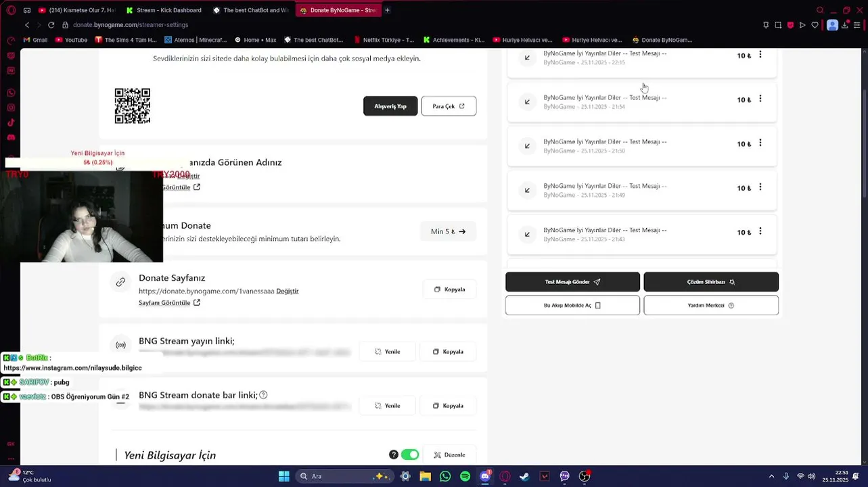The image size is (868, 487).
Task: Click Test Mesajı Gönder button
Action: [x=572, y=282]
